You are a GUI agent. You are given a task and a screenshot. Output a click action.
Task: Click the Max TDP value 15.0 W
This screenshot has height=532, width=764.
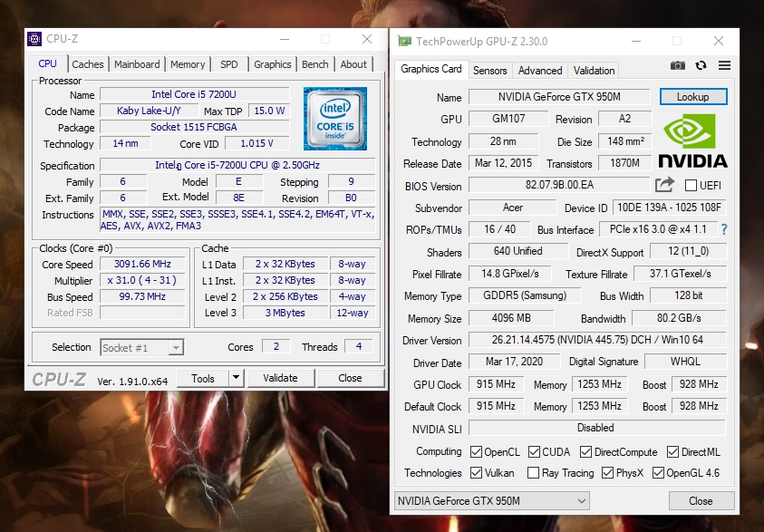pos(269,111)
